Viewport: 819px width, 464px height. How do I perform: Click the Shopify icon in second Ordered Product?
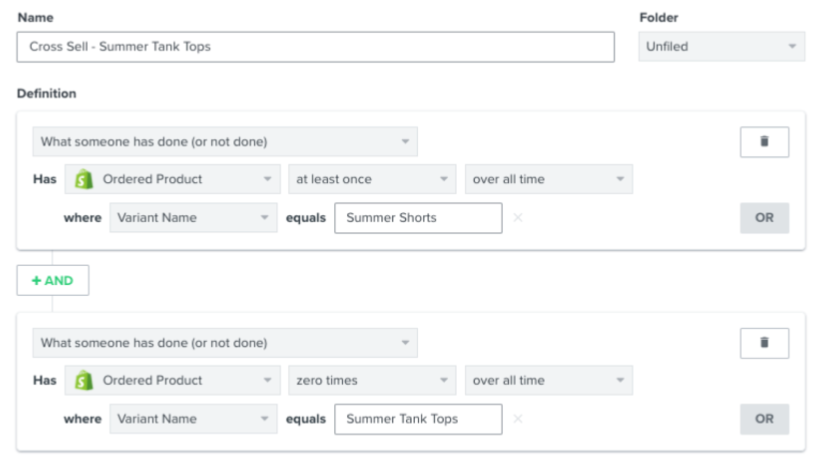84,380
